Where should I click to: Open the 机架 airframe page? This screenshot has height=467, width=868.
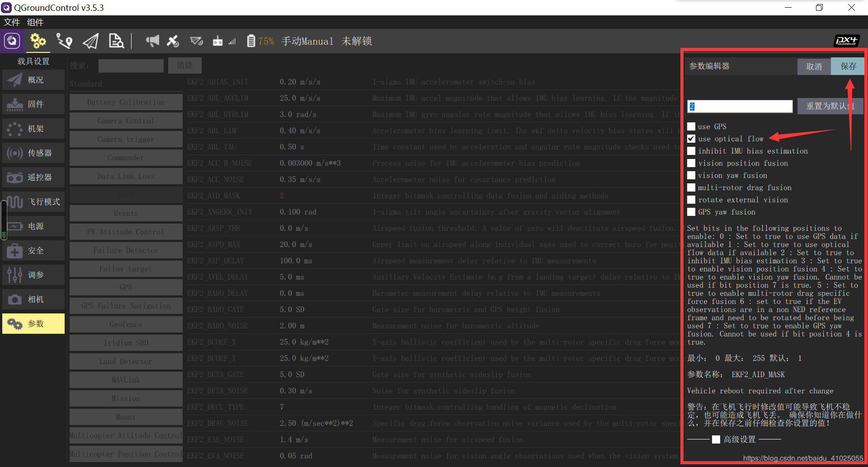pos(33,129)
